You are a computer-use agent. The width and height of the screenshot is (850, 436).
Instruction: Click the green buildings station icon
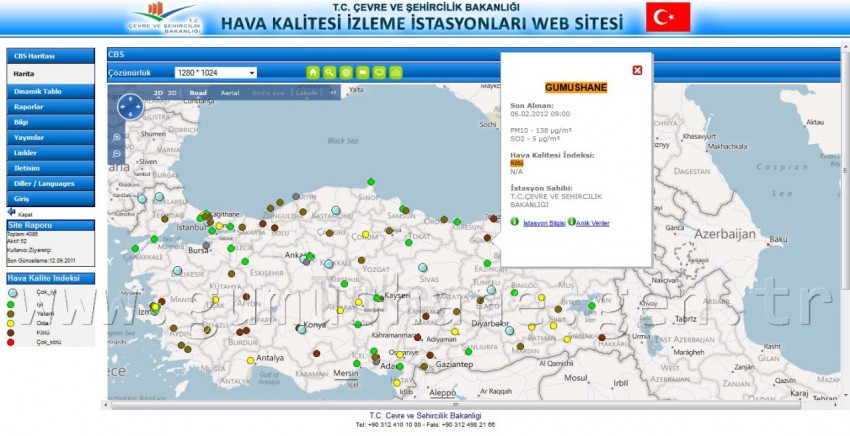pyautogui.click(x=396, y=73)
